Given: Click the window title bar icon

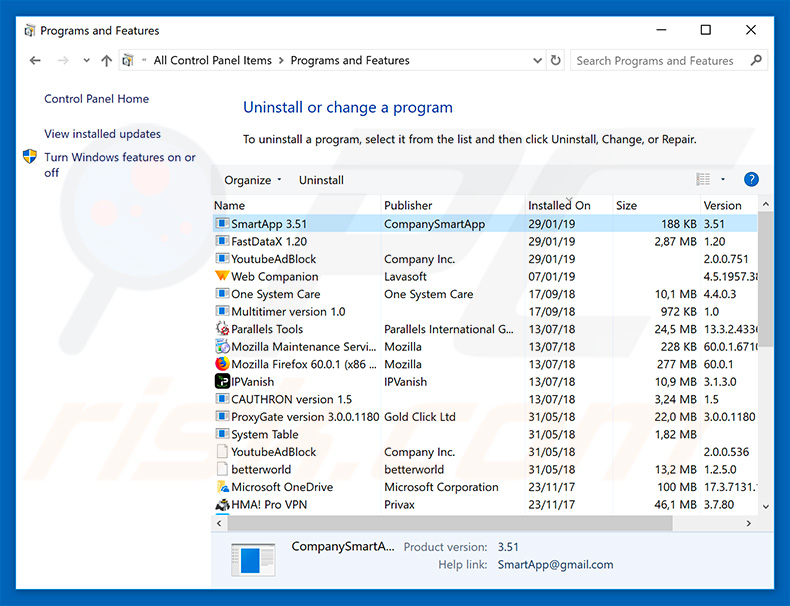Looking at the screenshot, I should coord(30,31).
